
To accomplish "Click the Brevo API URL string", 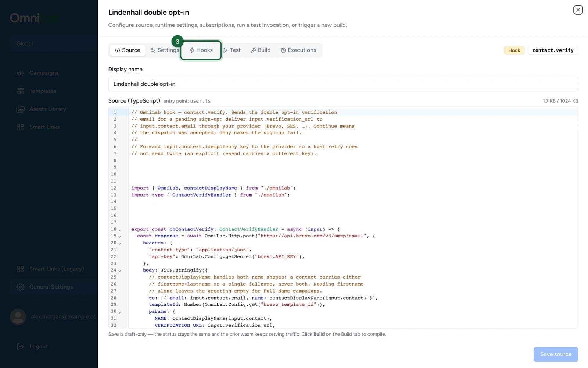I will click(x=312, y=236).
